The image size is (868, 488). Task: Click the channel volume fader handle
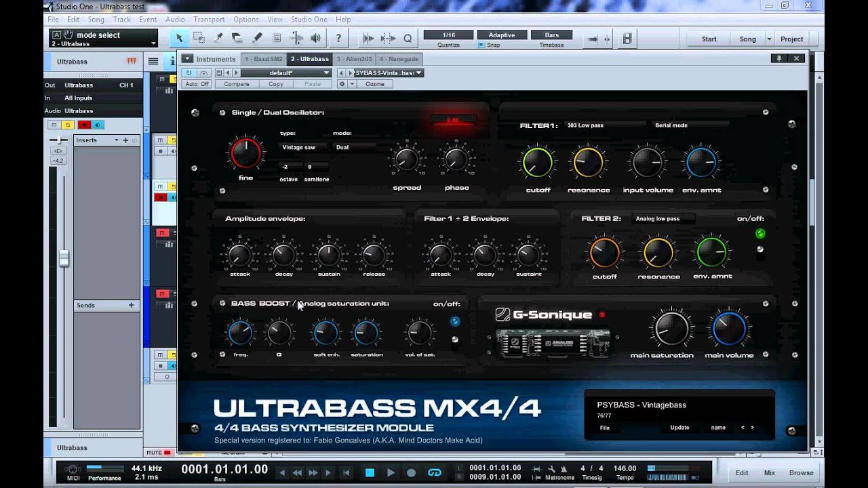tap(64, 258)
